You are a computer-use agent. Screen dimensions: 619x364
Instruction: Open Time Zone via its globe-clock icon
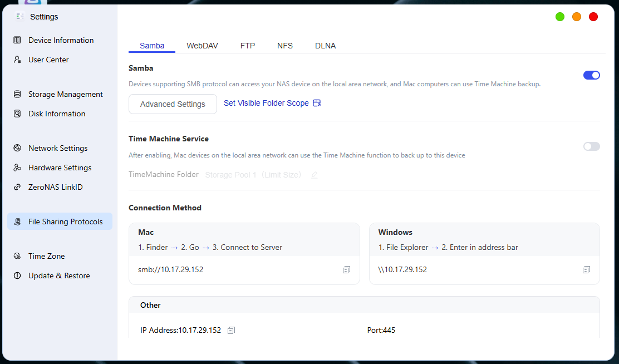point(17,256)
